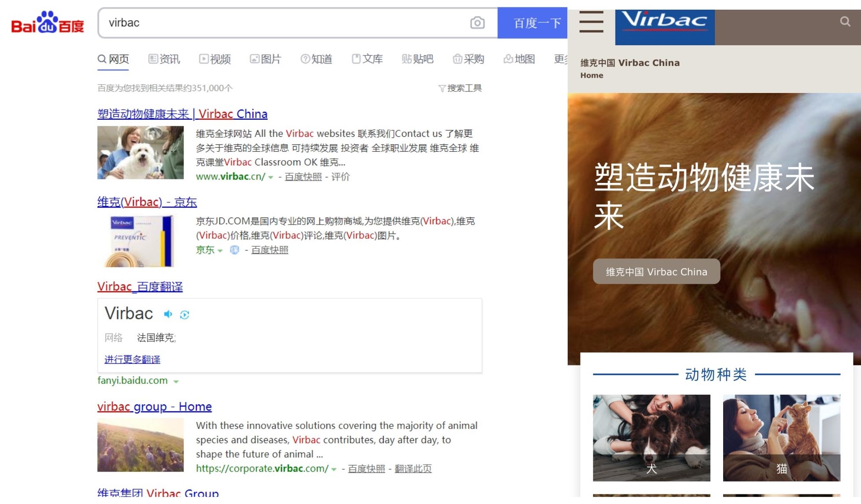Open result 维克(Virbac) - 京东

(x=147, y=202)
